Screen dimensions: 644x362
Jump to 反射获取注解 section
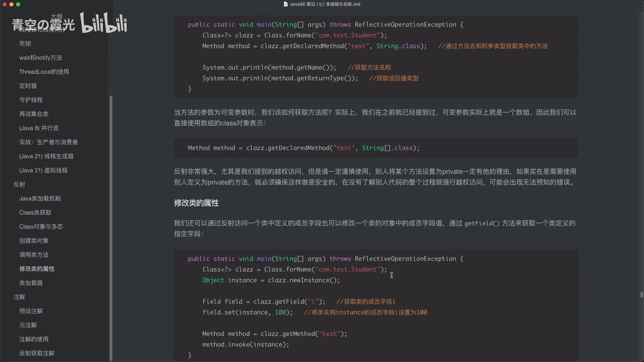point(37,353)
